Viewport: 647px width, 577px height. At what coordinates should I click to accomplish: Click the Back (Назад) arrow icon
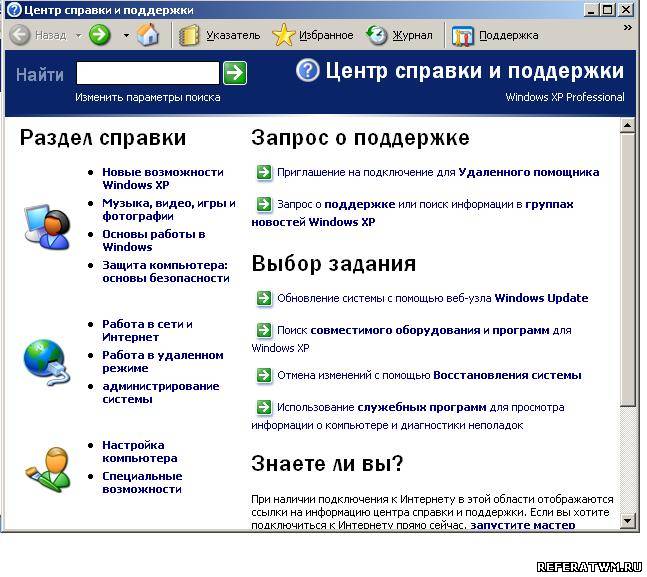click(19, 35)
